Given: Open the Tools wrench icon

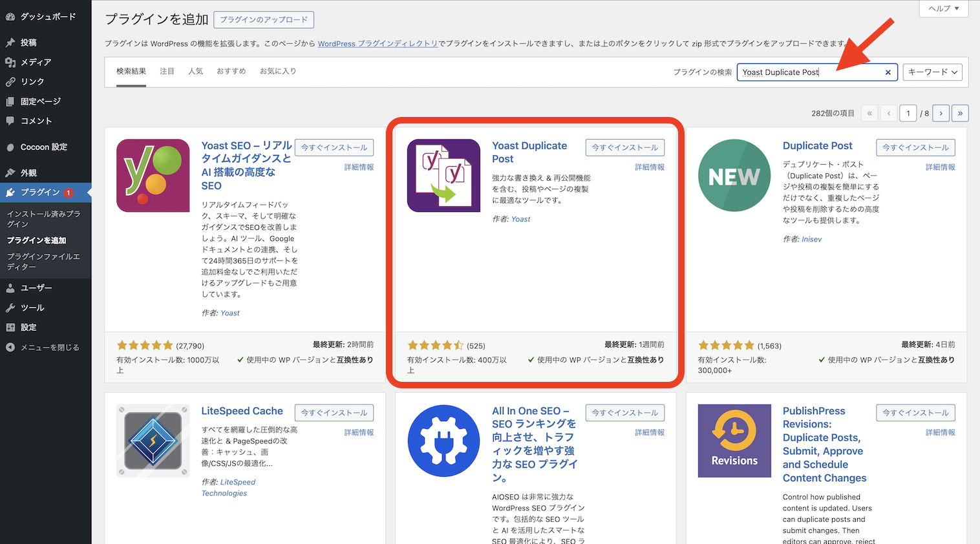Looking at the screenshot, I should pos(10,308).
